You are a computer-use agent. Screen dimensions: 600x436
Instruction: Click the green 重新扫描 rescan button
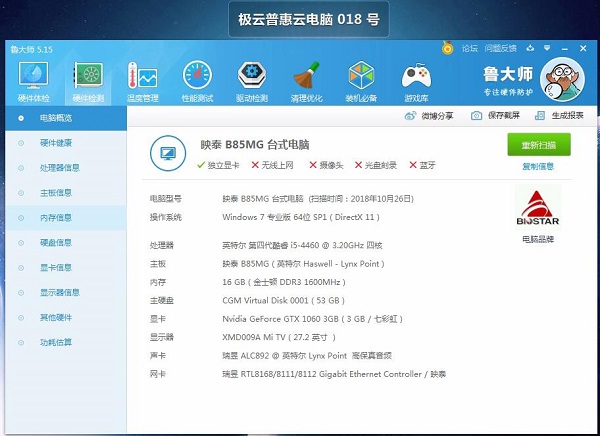(539, 145)
